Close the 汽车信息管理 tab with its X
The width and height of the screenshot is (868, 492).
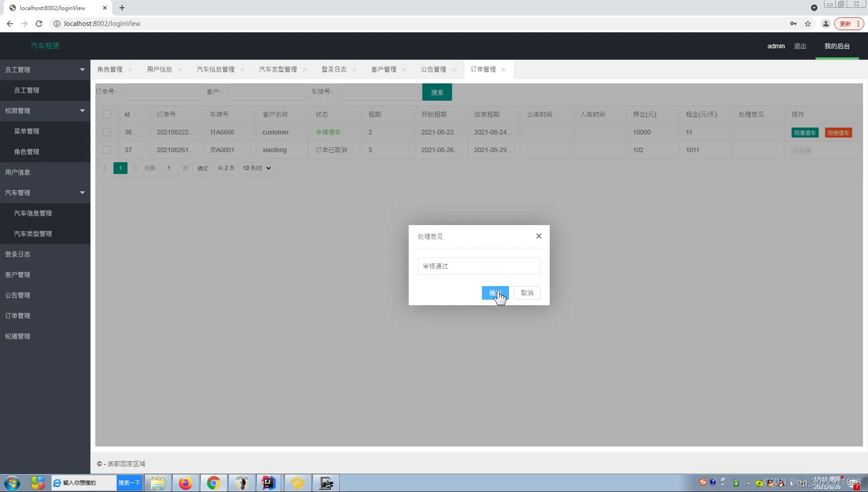(x=242, y=70)
